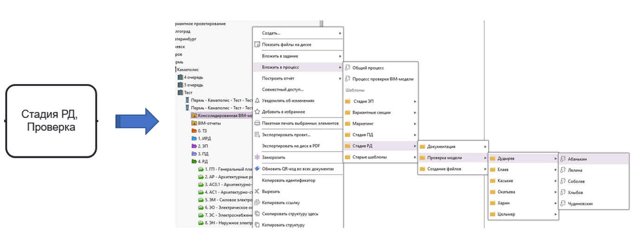Expand the Старые шаблоны submenu arrow

click(x=415, y=157)
